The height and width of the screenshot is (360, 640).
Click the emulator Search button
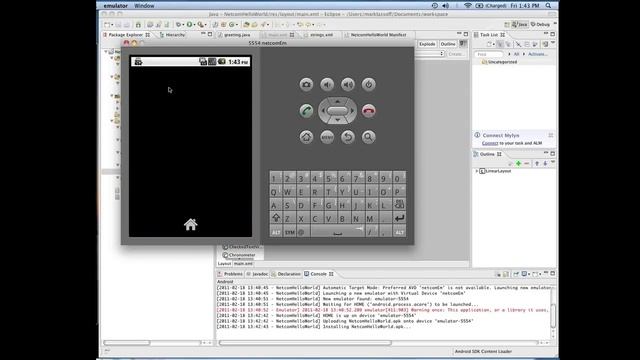369,137
